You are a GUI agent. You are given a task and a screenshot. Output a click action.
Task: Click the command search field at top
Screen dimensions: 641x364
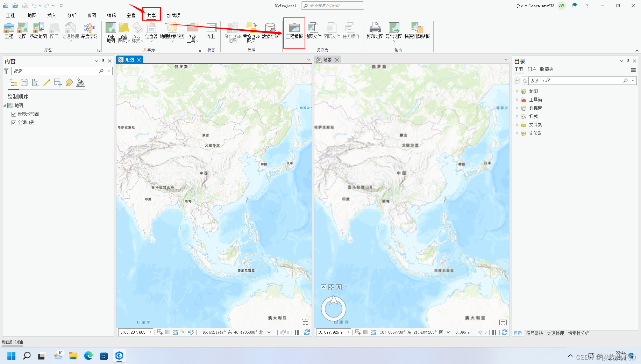[332, 6]
